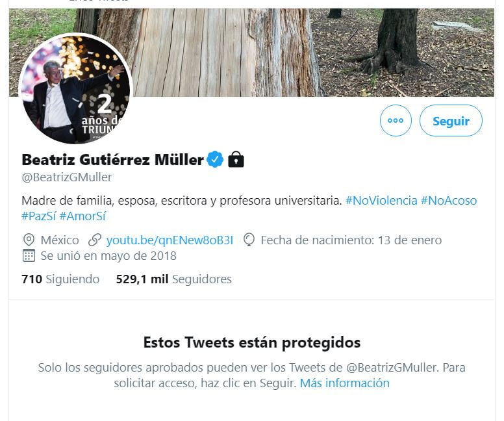Open the three-dots more options menu

[396, 121]
